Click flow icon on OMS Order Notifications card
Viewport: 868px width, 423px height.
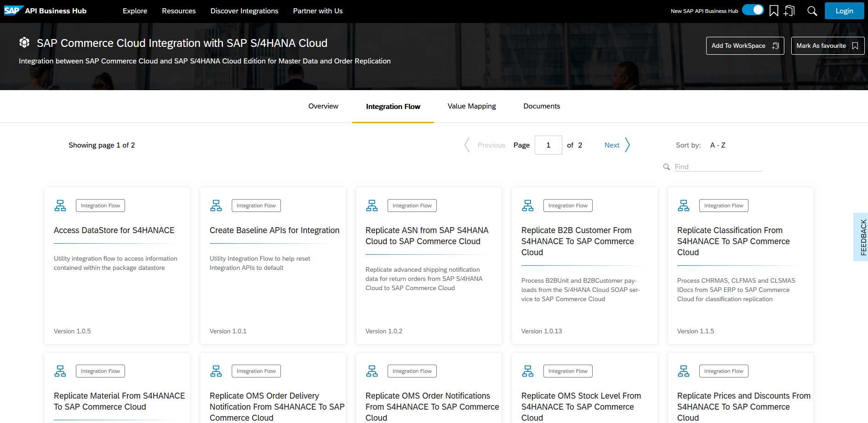tap(372, 371)
